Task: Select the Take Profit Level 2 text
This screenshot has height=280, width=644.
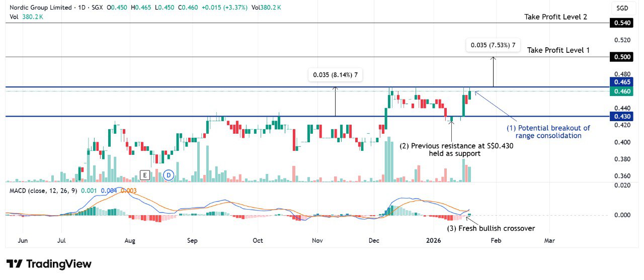Action: pos(556,17)
